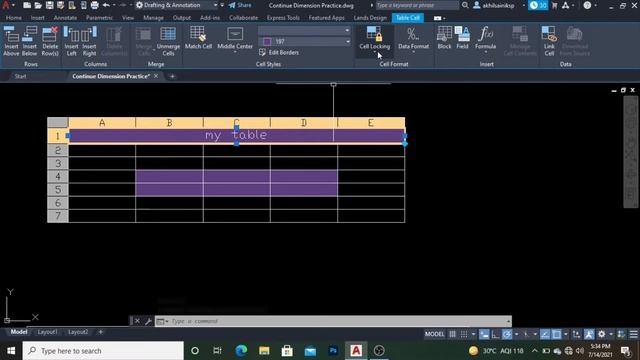This screenshot has width=640, height=360.
Task: Click the Model layout tab
Action: pyautogui.click(x=18, y=332)
